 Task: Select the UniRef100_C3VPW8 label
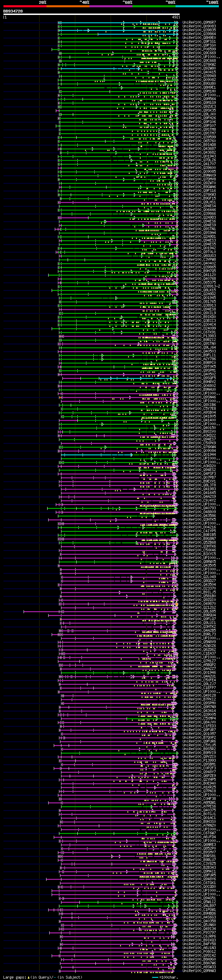coord(199,259)
